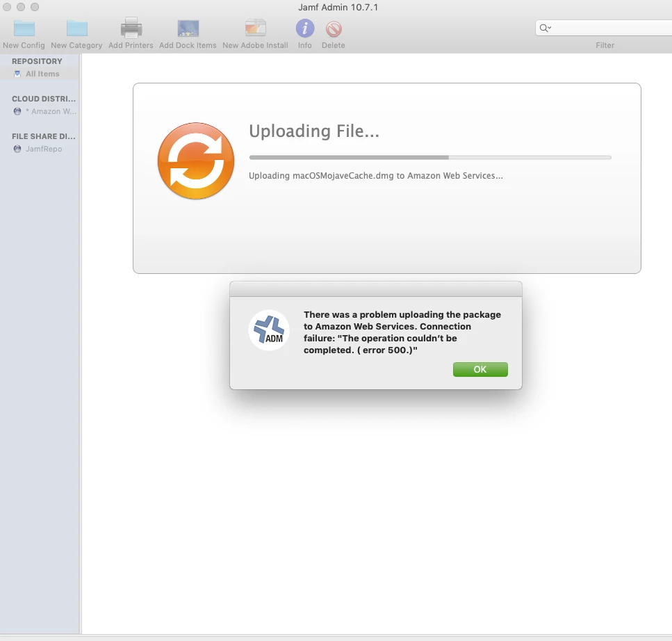Click the New Adobe Install icon
The image size is (672, 641).
pos(256,28)
